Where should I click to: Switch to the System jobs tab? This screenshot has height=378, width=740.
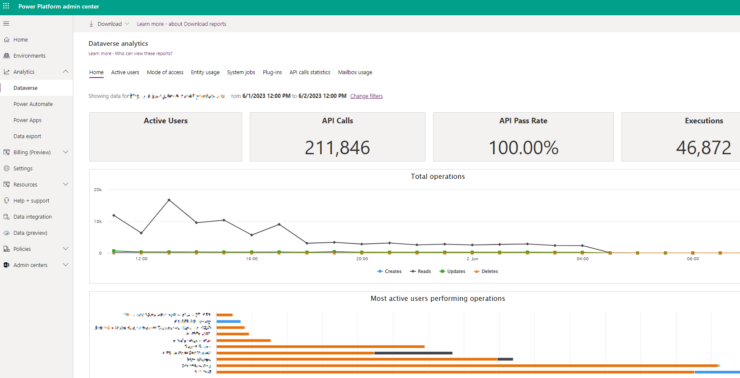coord(241,72)
